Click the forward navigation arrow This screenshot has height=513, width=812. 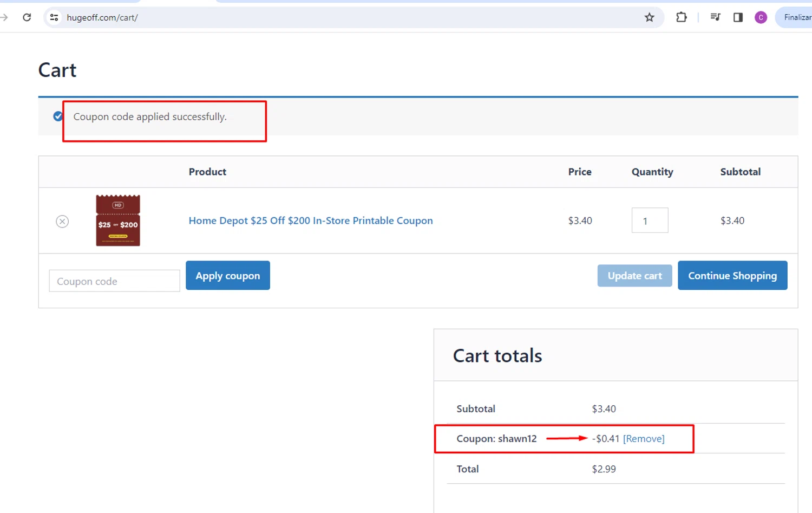(x=4, y=17)
